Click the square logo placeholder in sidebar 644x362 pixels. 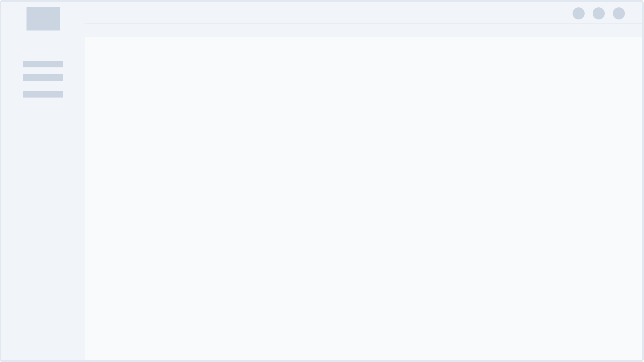click(43, 19)
